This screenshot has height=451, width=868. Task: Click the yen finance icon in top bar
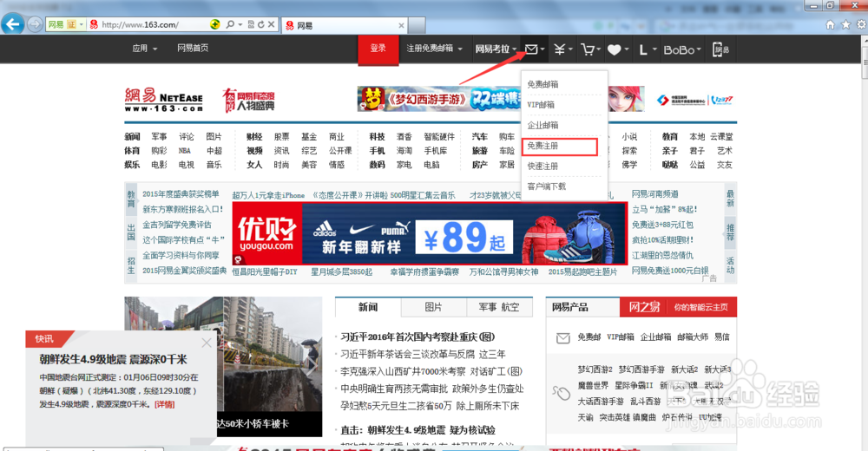tap(560, 49)
